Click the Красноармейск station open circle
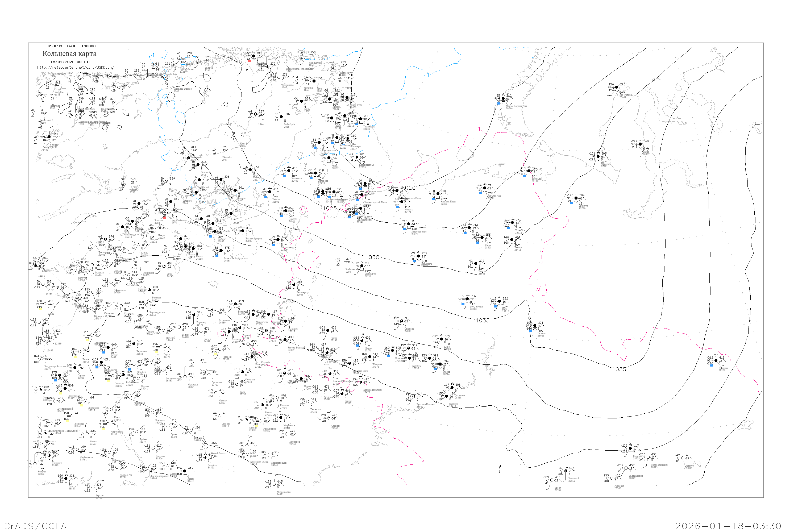The width and height of the screenshot is (798, 532). (x=648, y=457)
